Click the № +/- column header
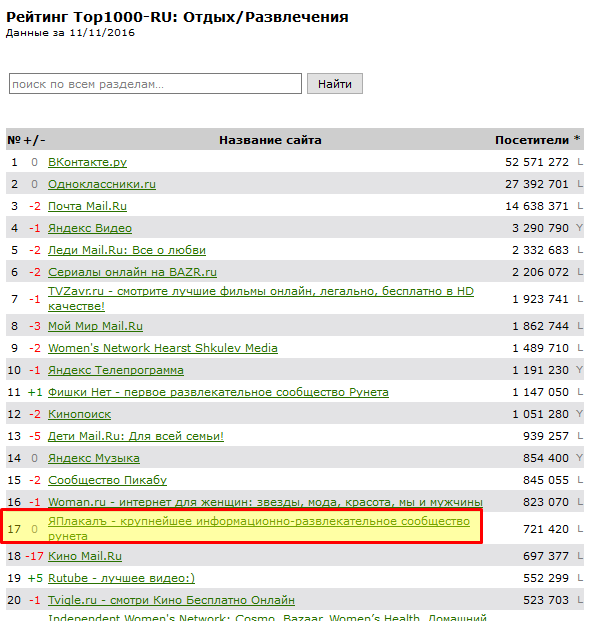 click(x=26, y=140)
